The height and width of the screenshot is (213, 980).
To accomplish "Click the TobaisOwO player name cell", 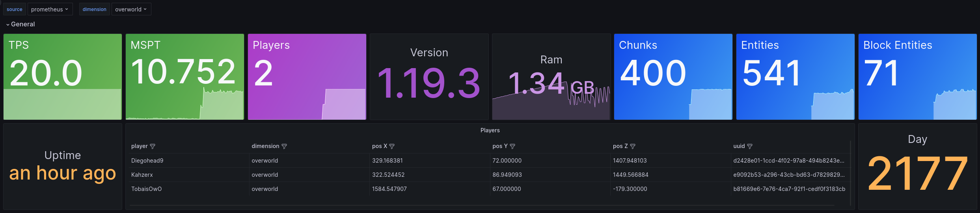I will coord(146,189).
